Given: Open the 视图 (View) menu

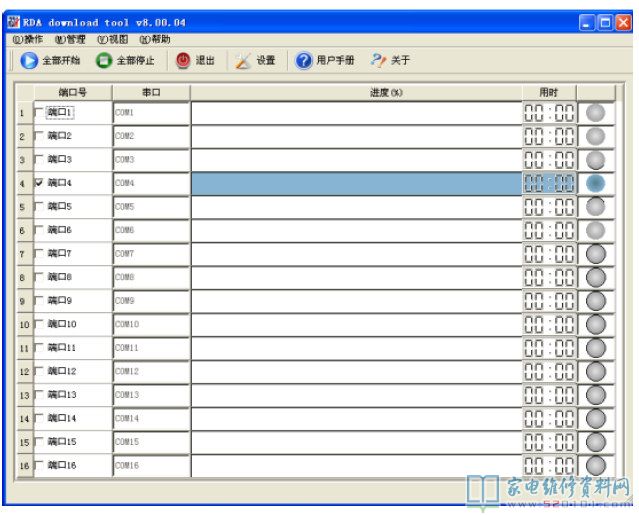Looking at the screenshot, I should 113,40.
